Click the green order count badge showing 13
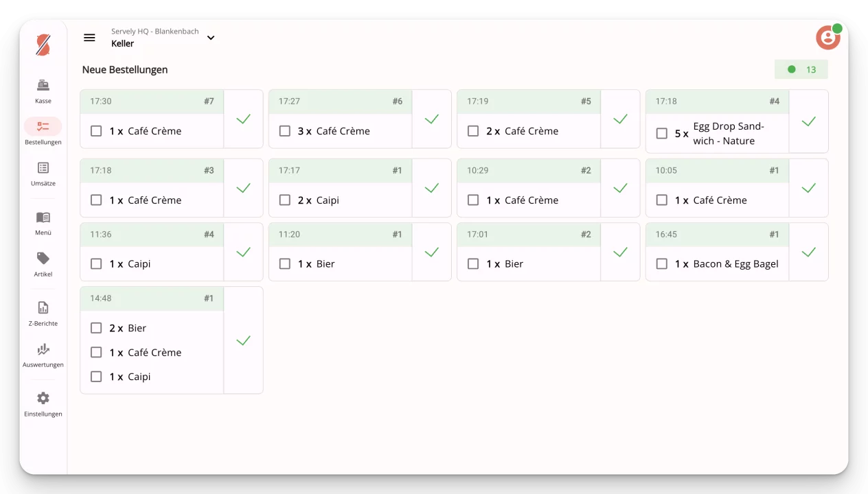Viewport: 868px width, 494px height. 801,69
